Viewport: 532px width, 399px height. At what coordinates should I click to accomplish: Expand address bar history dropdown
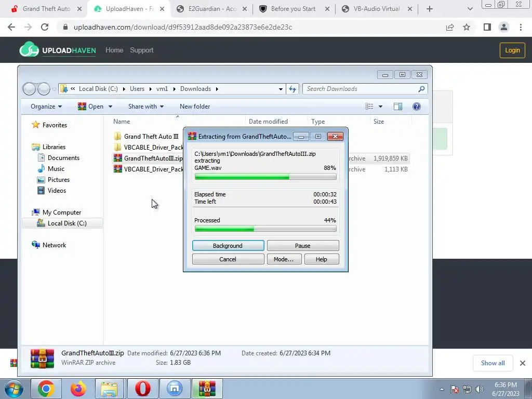coord(281,89)
